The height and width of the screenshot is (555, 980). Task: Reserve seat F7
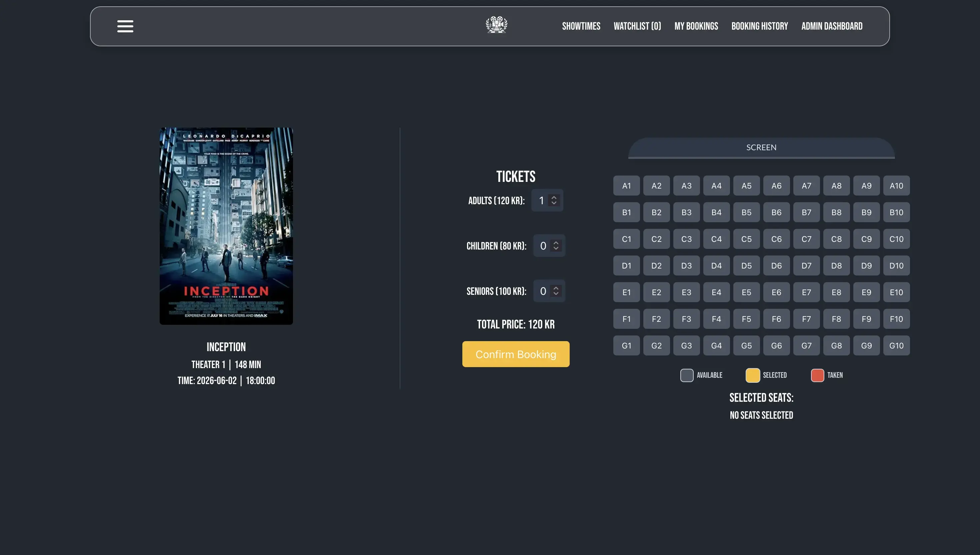[806, 319]
